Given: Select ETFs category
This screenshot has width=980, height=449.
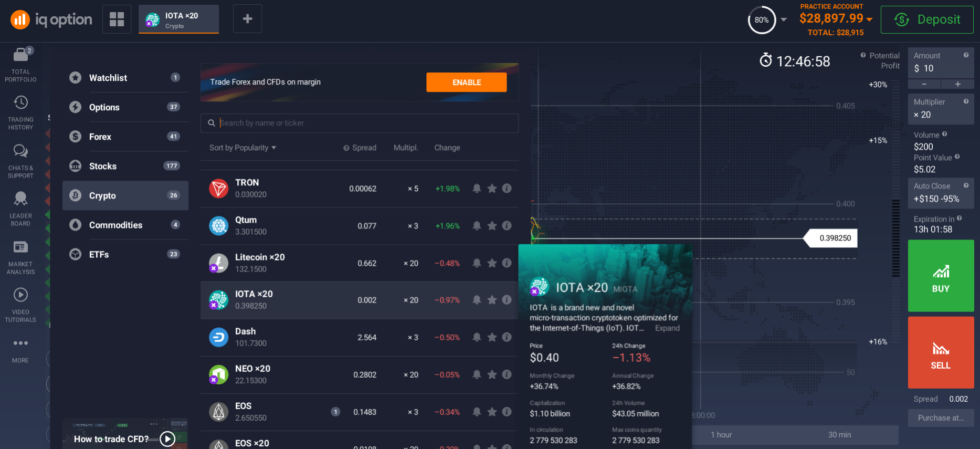Looking at the screenshot, I should coord(125,254).
